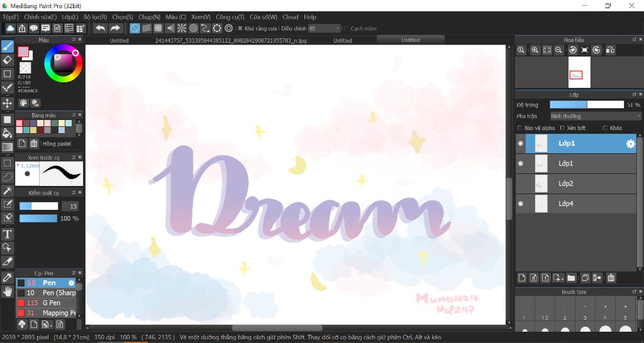
Task: Delete the selected layer with trash icon
Action: coord(611,278)
